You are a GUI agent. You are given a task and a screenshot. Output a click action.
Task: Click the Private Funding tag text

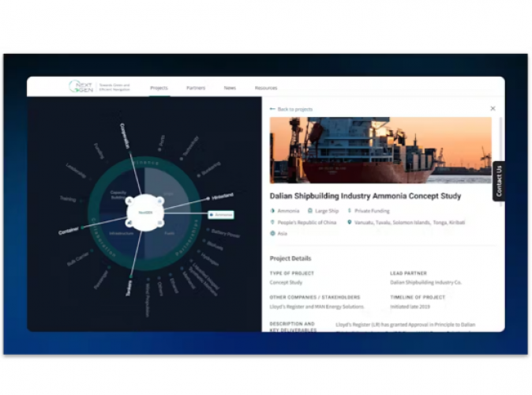(x=372, y=211)
